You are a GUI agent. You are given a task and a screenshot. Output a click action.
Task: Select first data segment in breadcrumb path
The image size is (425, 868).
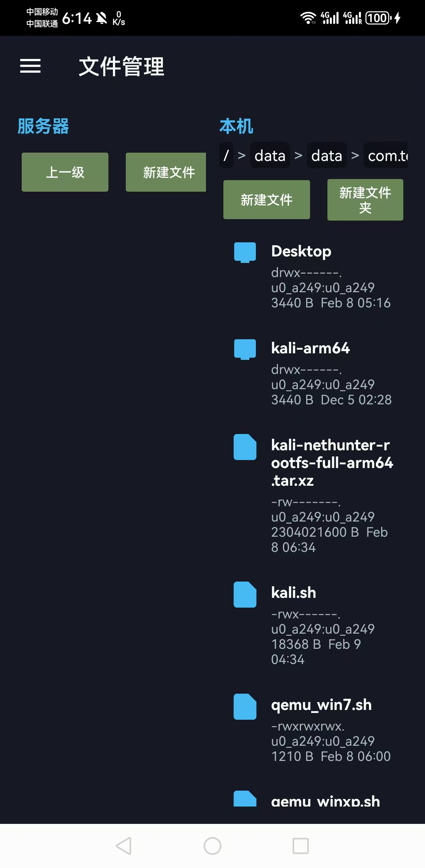(270, 156)
